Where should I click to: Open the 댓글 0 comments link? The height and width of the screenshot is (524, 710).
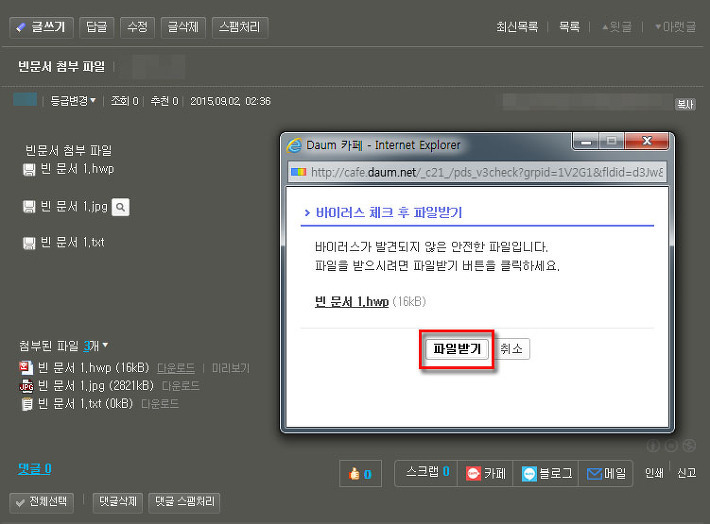click(x=35, y=468)
